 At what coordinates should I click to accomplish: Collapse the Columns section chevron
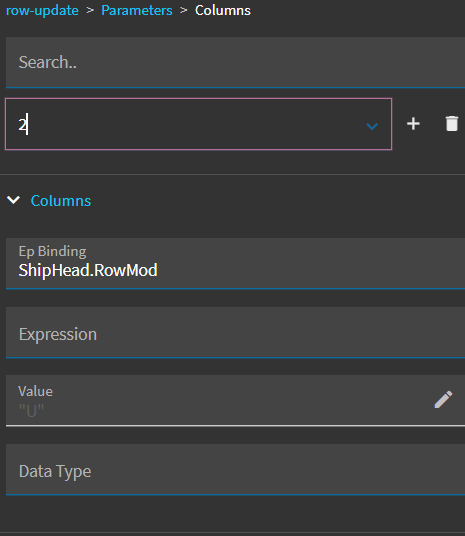(13, 200)
